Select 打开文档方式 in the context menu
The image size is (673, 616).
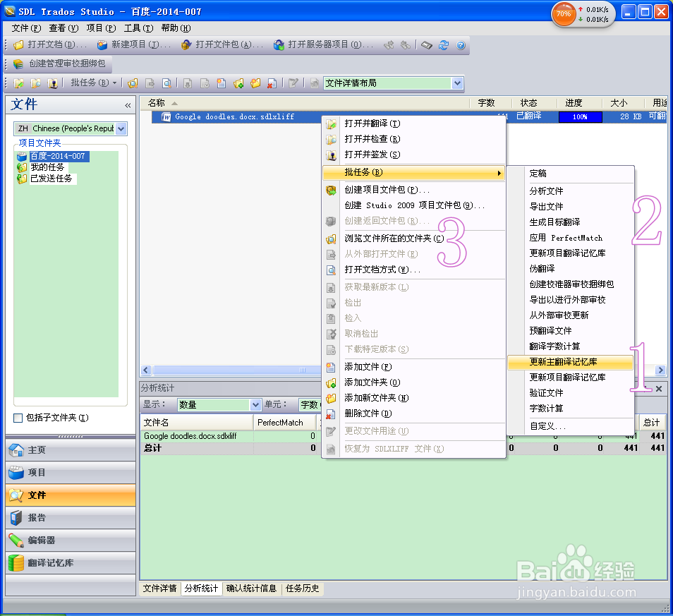(413, 270)
